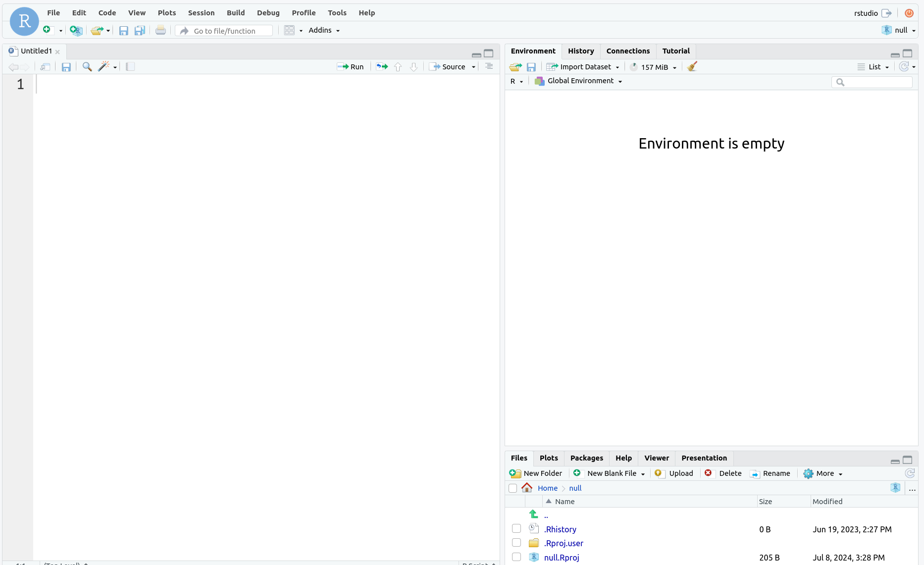924x565 pixels.
Task: Click the find/replace magnifier in the editor toolbar
Action: pyautogui.click(x=87, y=66)
